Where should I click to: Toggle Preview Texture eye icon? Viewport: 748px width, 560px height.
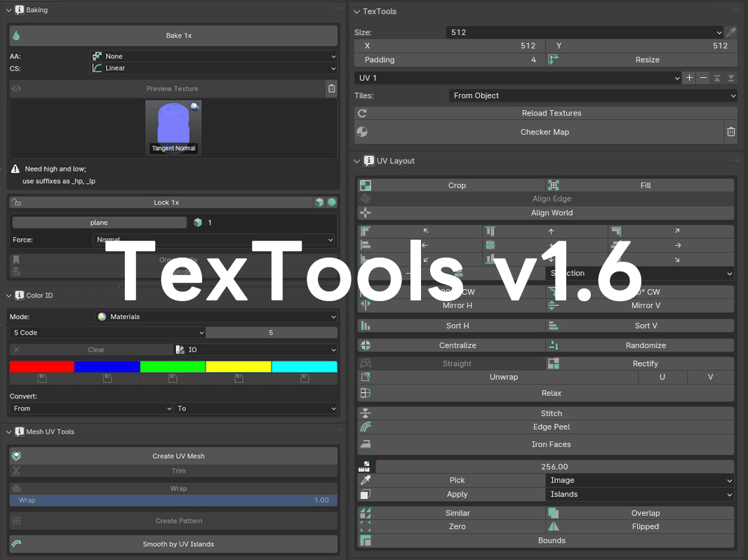point(17,88)
